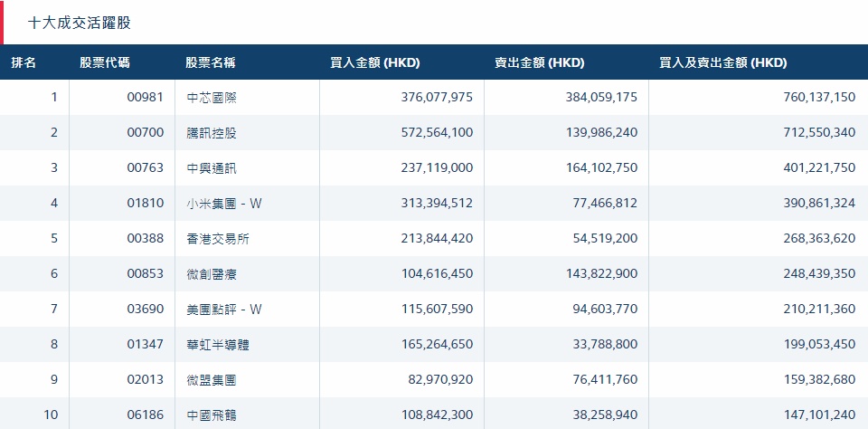868x429 pixels.
Task: Select buy amount 313,394,512
Action: click(437, 203)
